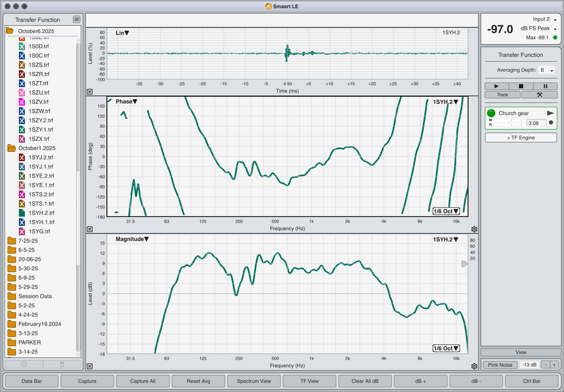Open the Magnitude graph gear settings
Viewport: 564px width, 392px height.
click(x=474, y=366)
